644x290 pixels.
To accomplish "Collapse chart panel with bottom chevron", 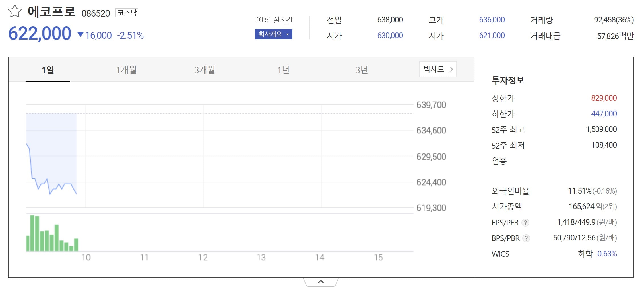I will click(x=321, y=282).
